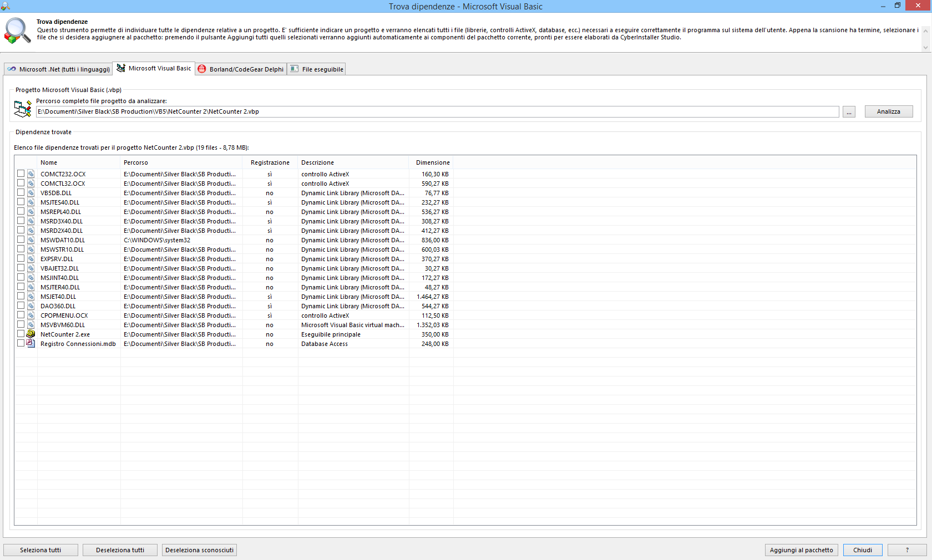This screenshot has height=560, width=932.
Task: Check the COMCT232.OCX checkbox
Action: tap(21, 174)
